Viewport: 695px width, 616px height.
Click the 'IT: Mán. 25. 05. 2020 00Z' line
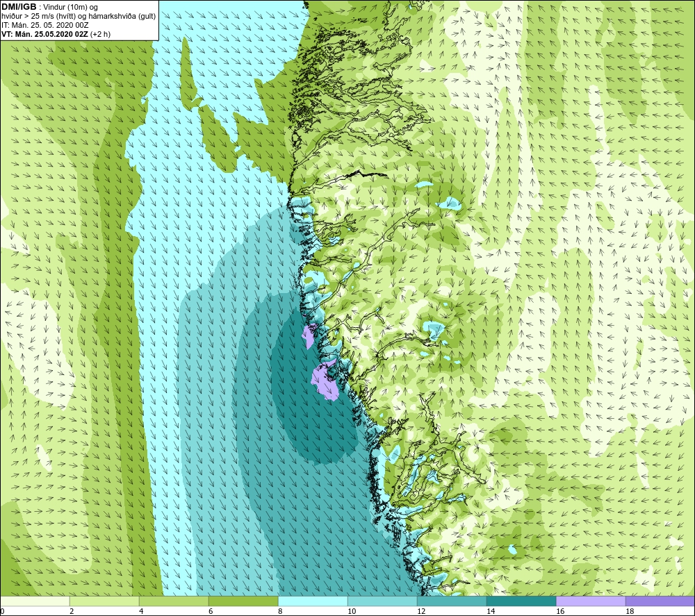tap(44, 25)
